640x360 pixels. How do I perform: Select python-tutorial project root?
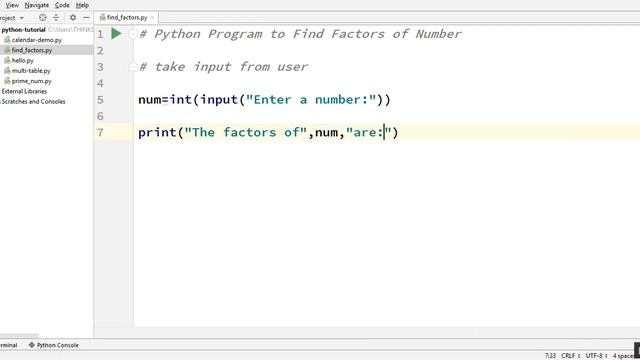pos(24,30)
